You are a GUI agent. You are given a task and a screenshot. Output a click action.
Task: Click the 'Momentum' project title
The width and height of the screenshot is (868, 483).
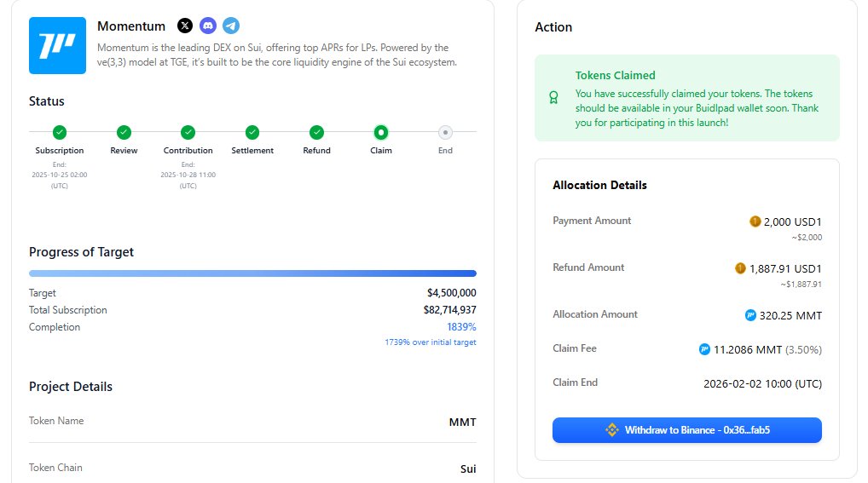[131, 26]
